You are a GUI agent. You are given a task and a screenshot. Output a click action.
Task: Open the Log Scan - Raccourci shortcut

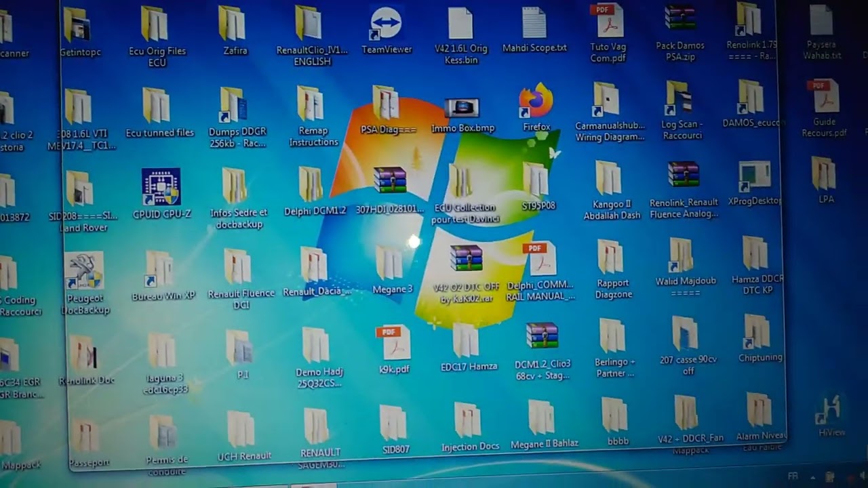(679, 98)
